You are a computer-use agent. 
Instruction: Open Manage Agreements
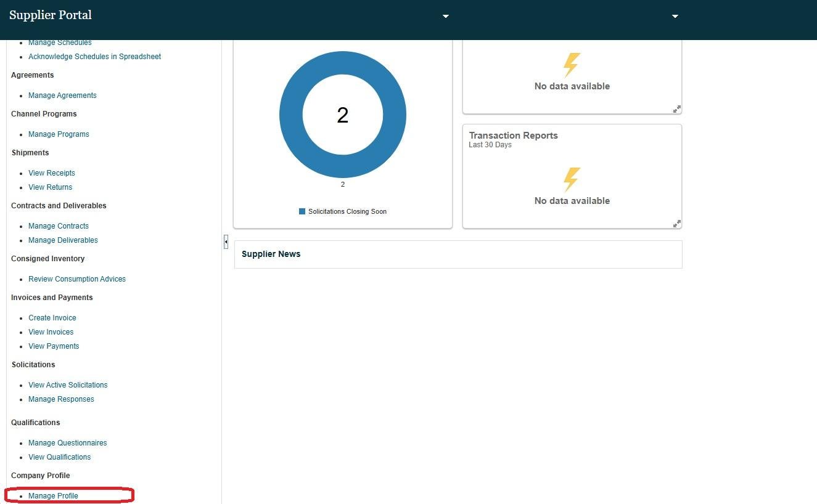tap(62, 96)
